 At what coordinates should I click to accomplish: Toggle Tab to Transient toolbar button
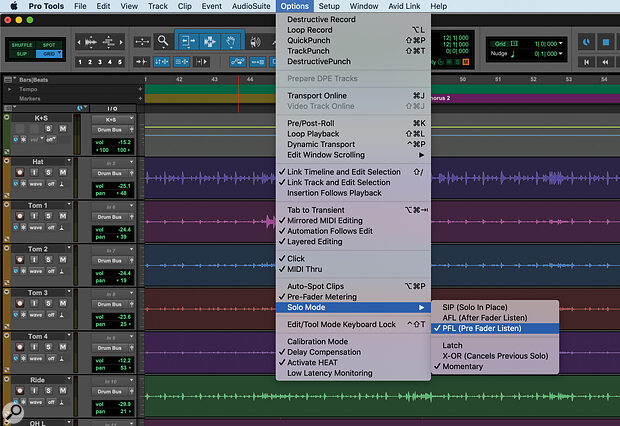[x=141, y=62]
